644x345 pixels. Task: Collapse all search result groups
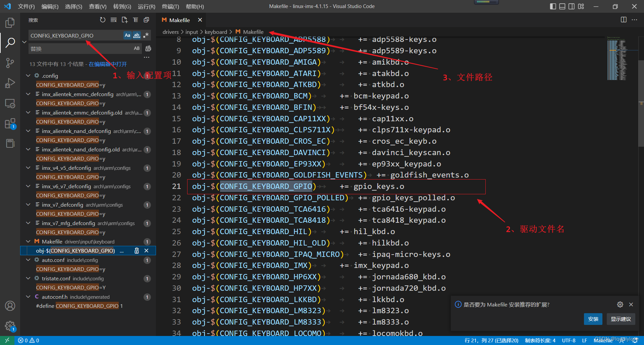coord(136,20)
